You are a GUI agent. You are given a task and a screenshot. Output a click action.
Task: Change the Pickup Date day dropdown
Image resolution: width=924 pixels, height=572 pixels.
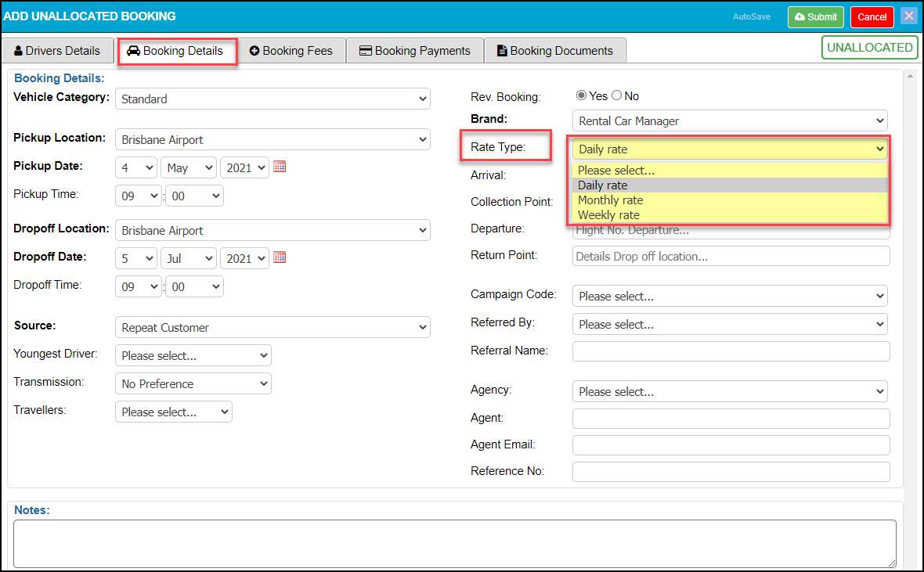136,168
